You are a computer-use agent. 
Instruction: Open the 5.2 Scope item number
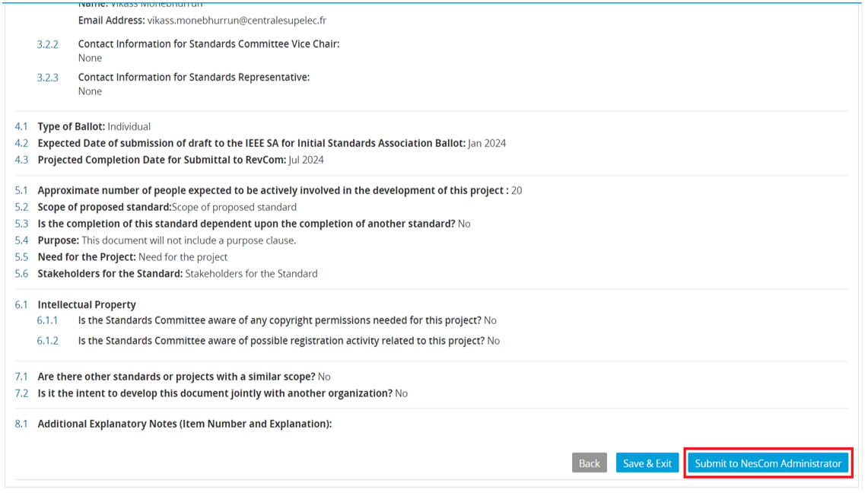tap(21, 207)
